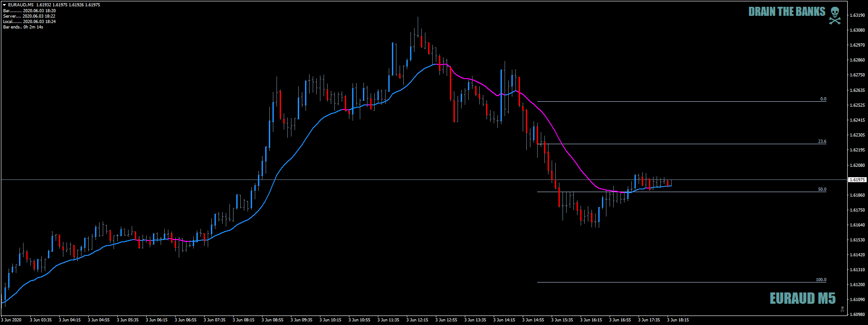
Task: Click the '3 Jun 09:35' time axis label
Action: (x=301, y=320)
